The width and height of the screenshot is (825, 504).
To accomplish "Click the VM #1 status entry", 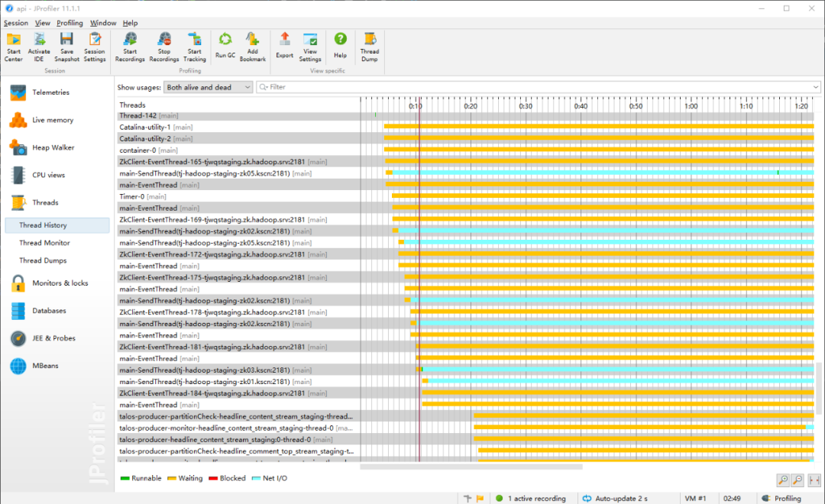I will 695,498.
